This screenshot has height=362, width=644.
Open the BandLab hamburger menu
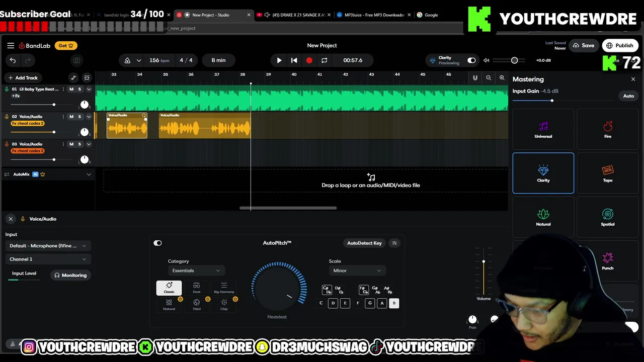click(11, 46)
